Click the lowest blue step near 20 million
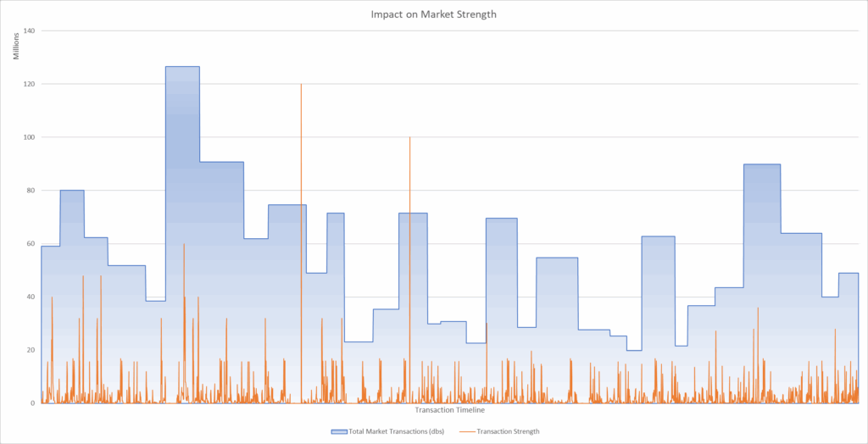The height and width of the screenshot is (444, 868). [634, 351]
